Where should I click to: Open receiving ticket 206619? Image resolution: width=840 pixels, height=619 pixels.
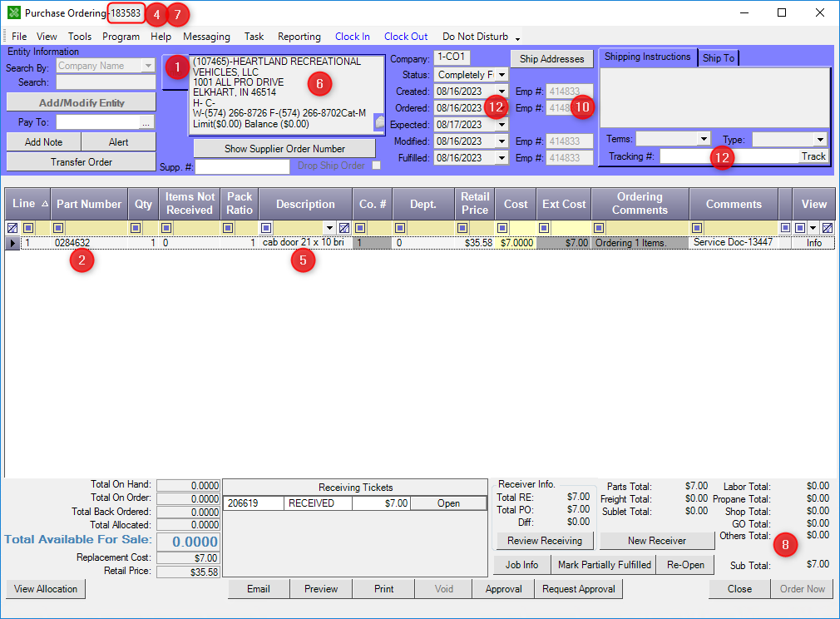pos(448,503)
